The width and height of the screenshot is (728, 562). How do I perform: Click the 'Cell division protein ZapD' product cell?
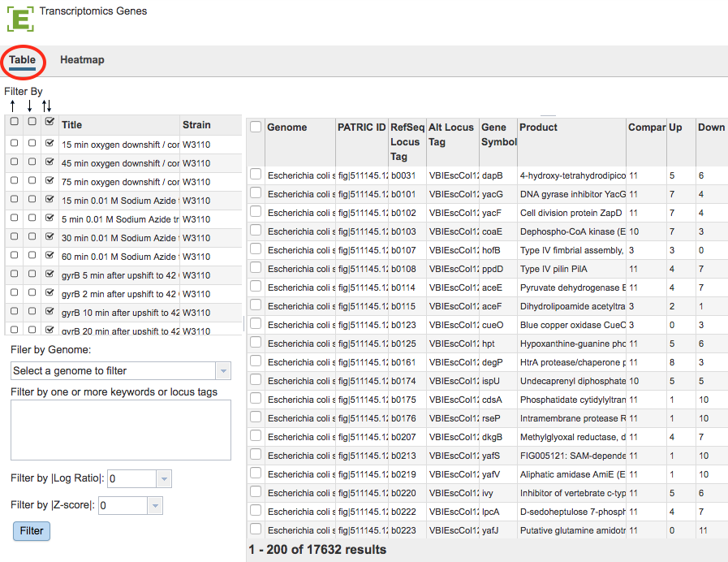coord(571,213)
